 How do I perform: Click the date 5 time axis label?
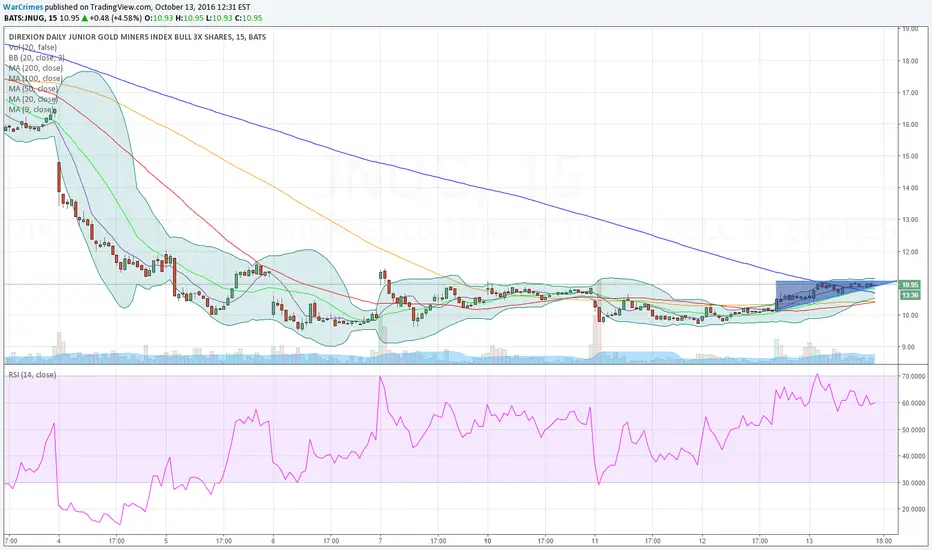point(166,541)
